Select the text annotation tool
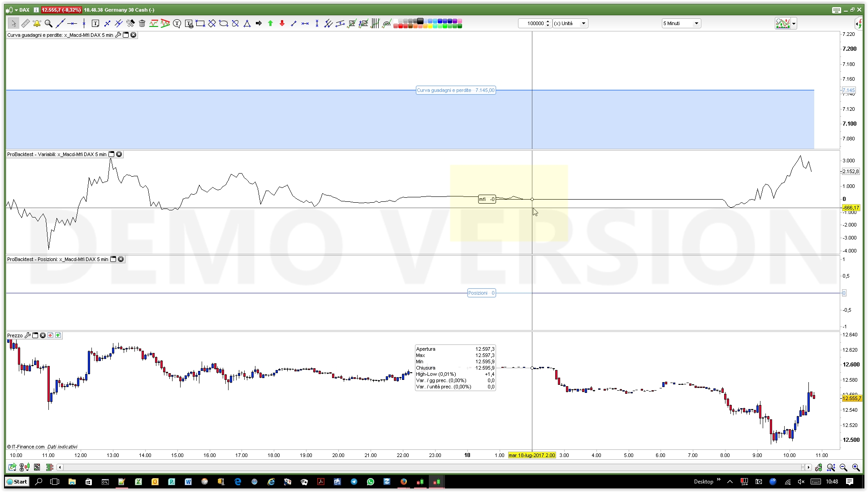Screen dimensions: 868x492 (x=95, y=23)
